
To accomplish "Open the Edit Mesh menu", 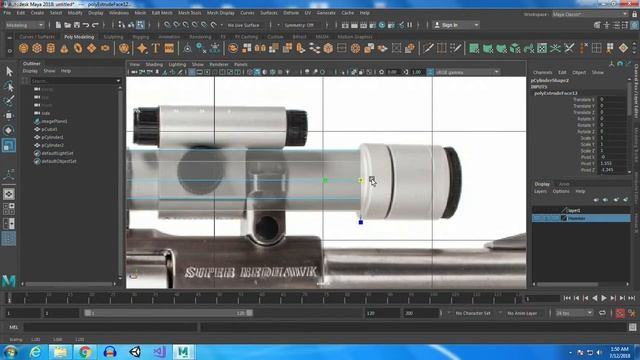I will pos(162,13).
